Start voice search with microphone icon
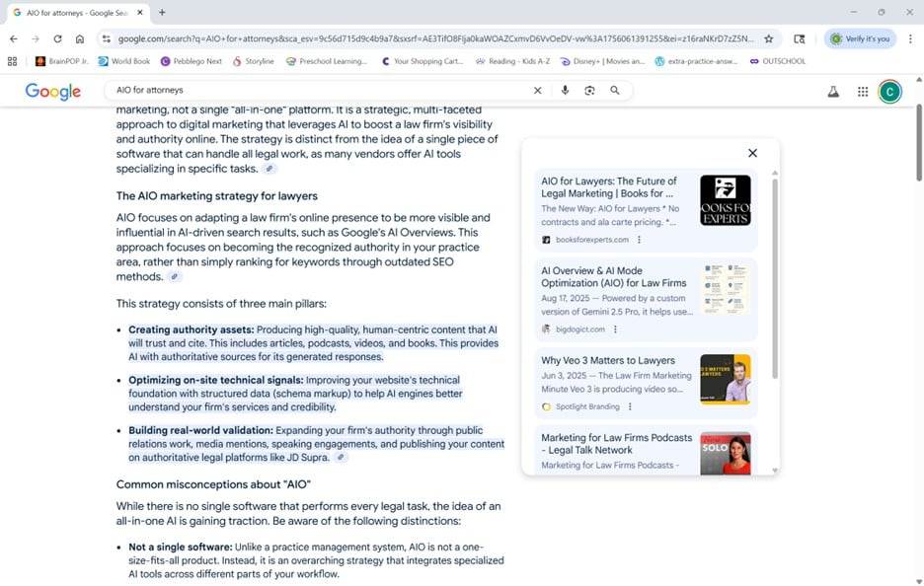This screenshot has height=586, width=924. pyautogui.click(x=565, y=90)
